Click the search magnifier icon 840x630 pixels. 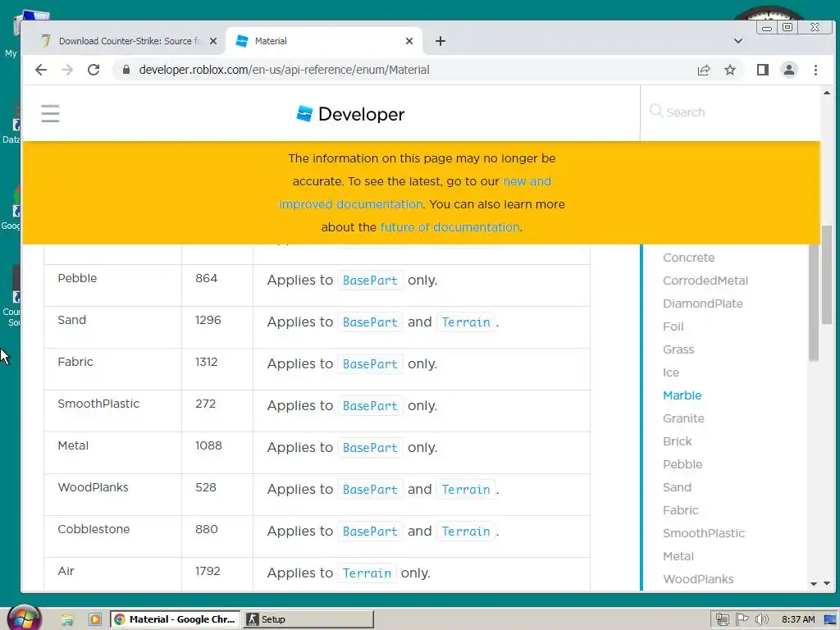click(x=655, y=111)
